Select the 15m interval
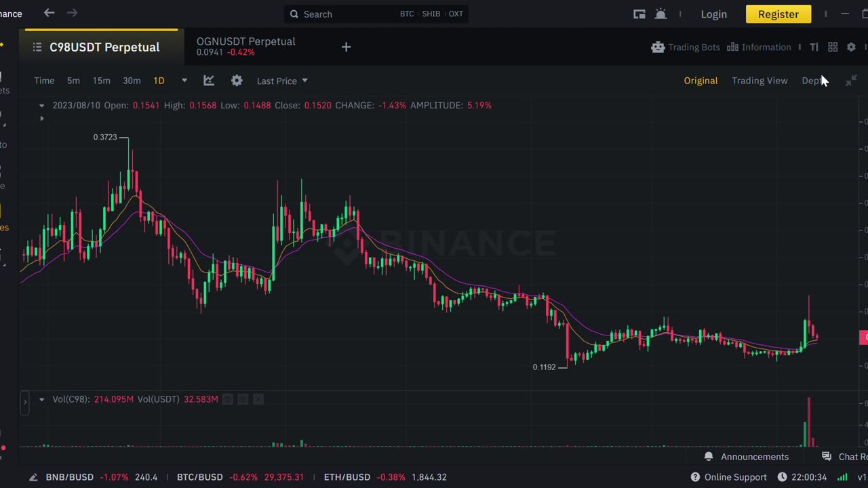Screen dimensions: 868x488 point(101,81)
